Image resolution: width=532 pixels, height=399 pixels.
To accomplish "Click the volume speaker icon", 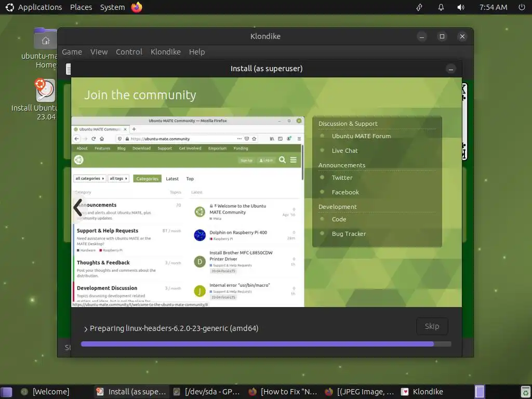I will (461, 7).
